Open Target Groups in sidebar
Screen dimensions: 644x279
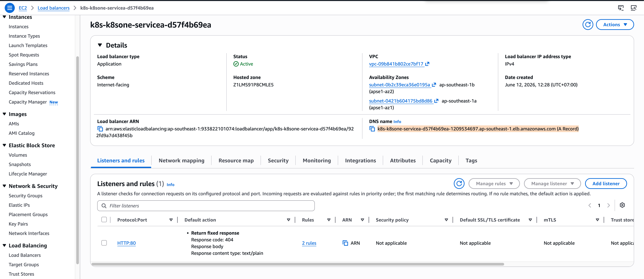24,265
